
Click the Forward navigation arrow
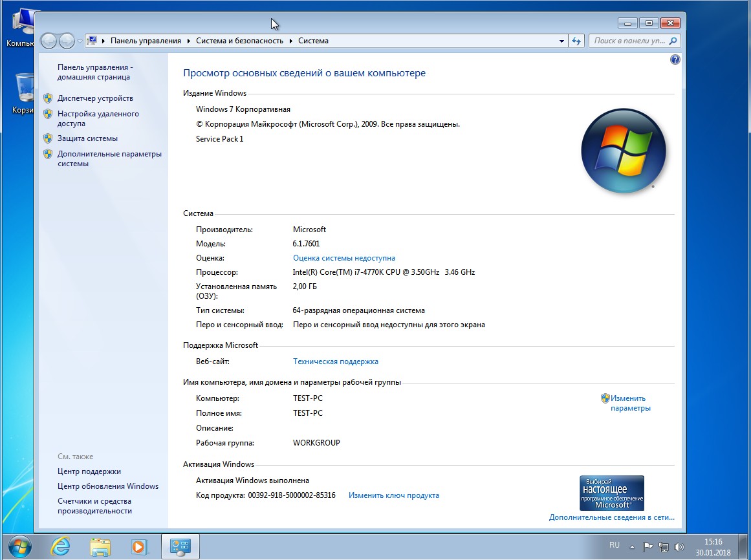click(67, 41)
